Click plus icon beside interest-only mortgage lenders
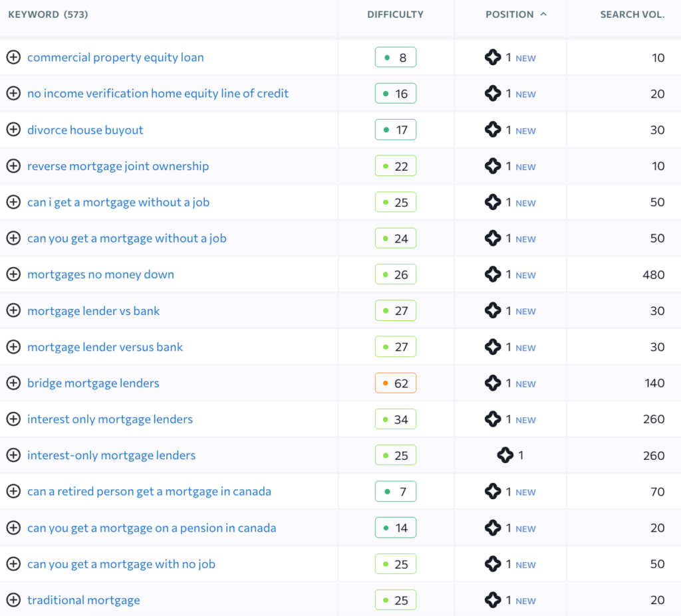681x616 pixels. (13, 455)
